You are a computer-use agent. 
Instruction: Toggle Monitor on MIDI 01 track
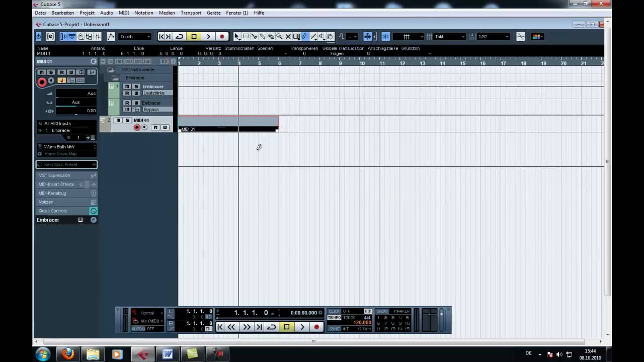[x=145, y=128]
